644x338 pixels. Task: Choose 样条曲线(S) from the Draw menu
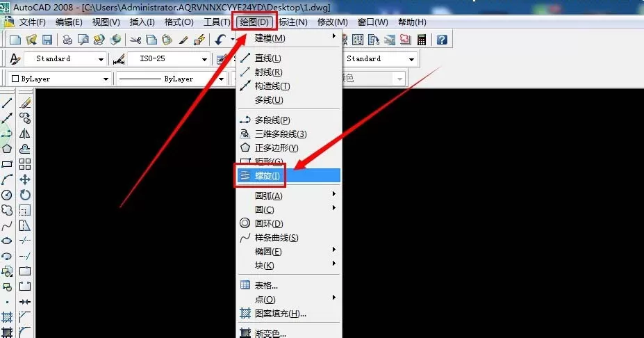289,238
